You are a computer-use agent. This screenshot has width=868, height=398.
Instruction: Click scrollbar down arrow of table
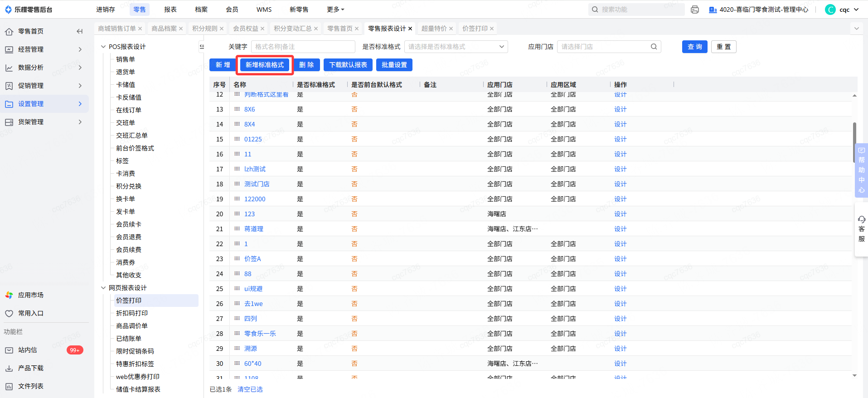(x=854, y=375)
